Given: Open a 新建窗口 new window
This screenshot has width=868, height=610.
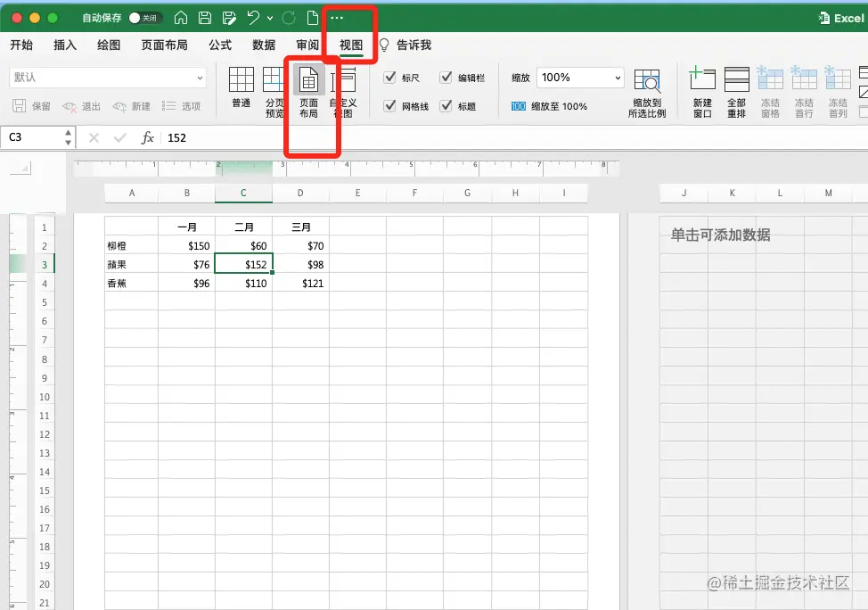Looking at the screenshot, I should pos(702,92).
